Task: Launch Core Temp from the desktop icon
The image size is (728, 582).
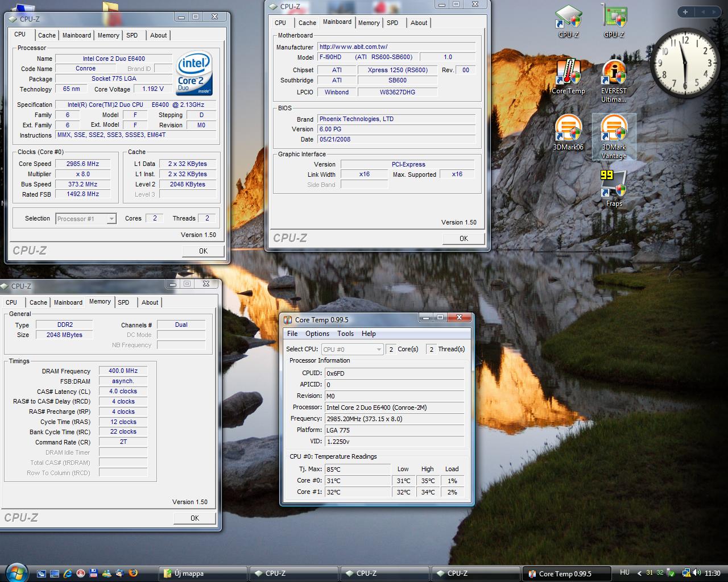Action: point(568,77)
